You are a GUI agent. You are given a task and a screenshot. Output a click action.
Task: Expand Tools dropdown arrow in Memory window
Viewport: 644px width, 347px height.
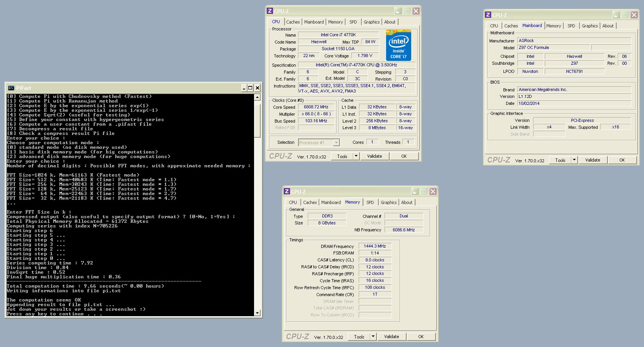coord(373,337)
